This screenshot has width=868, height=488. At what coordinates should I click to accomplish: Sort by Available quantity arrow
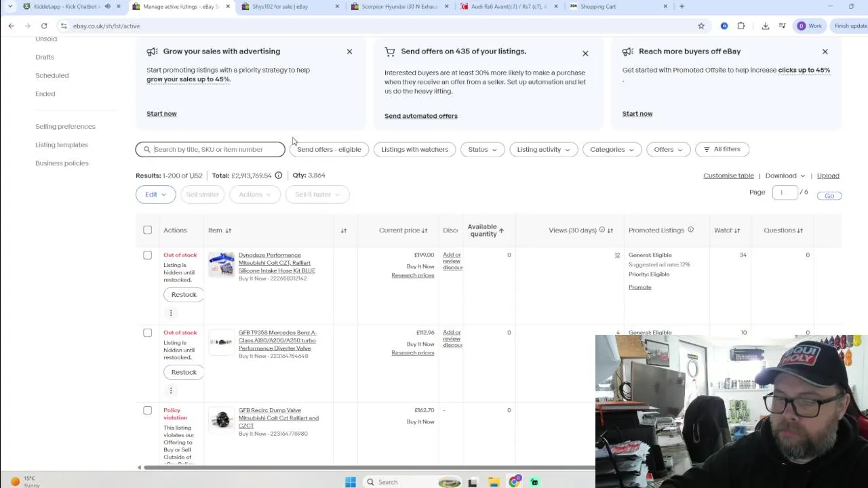click(x=501, y=231)
